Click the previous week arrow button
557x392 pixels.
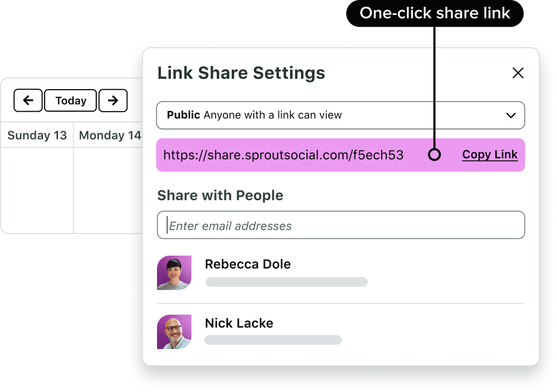[28, 100]
